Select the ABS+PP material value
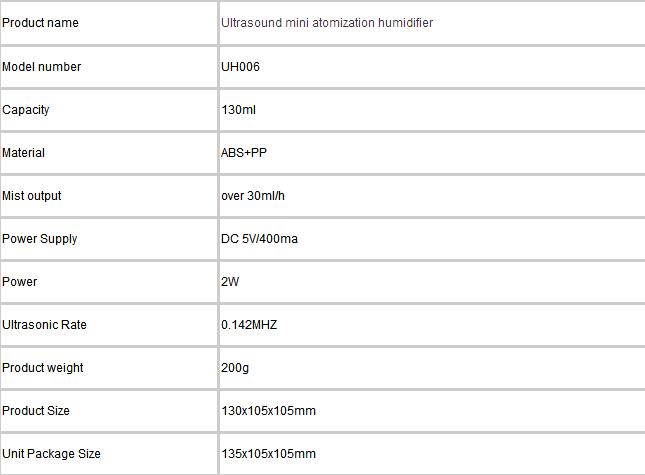645x475 pixels. point(244,153)
